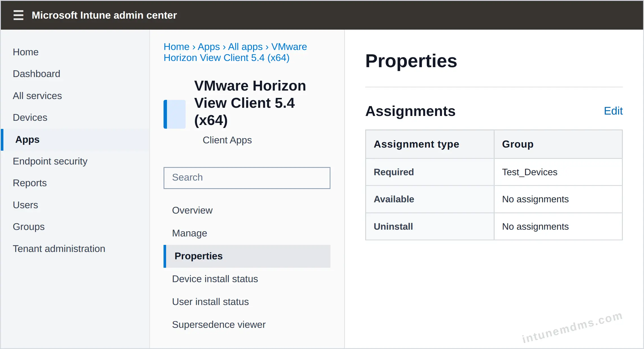
Task: Open the Overview page
Action: pyautogui.click(x=247, y=210)
